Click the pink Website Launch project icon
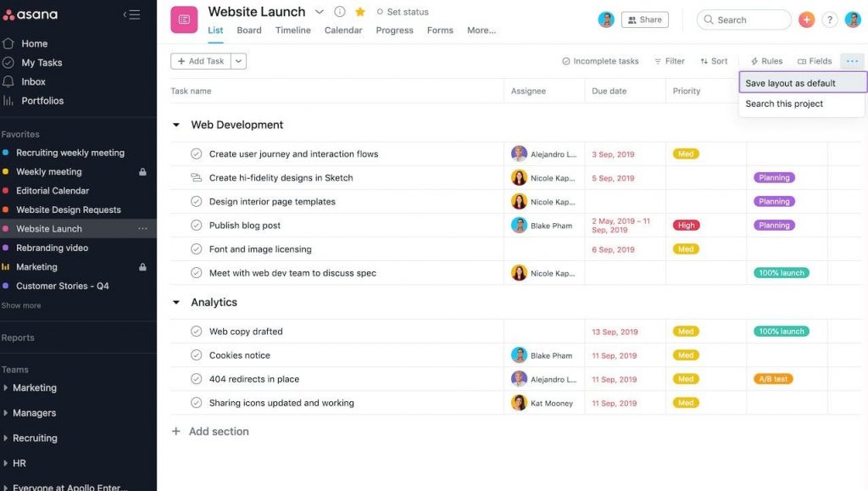 [x=184, y=20]
